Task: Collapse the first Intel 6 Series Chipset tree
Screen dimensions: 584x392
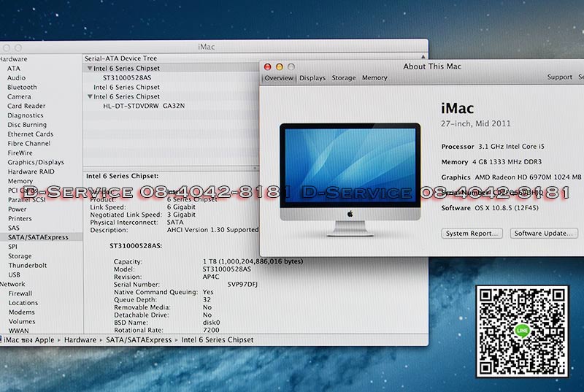Action: (x=90, y=69)
